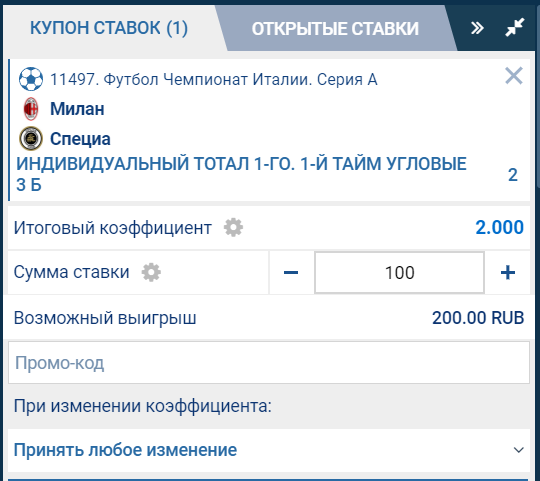540x481 pixels.
Task: Click the Индивидуальный тотал угловые bet description
Action: click(241, 174)
